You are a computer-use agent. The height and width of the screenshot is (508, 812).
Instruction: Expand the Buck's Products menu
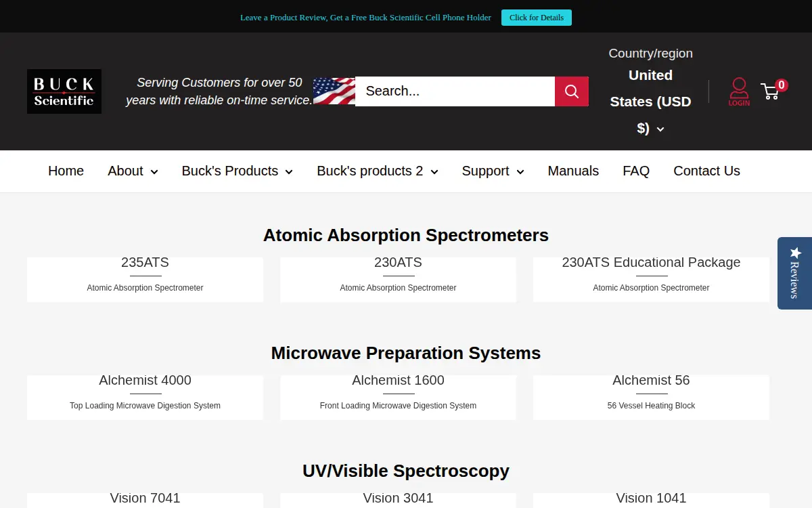(237, 171)
